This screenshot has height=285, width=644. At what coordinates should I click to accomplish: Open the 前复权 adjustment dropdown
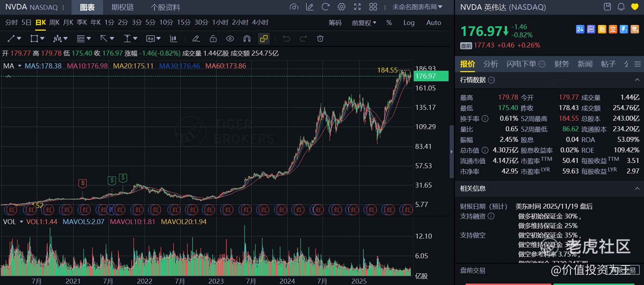pyautogui.click(x=364, y=23)
